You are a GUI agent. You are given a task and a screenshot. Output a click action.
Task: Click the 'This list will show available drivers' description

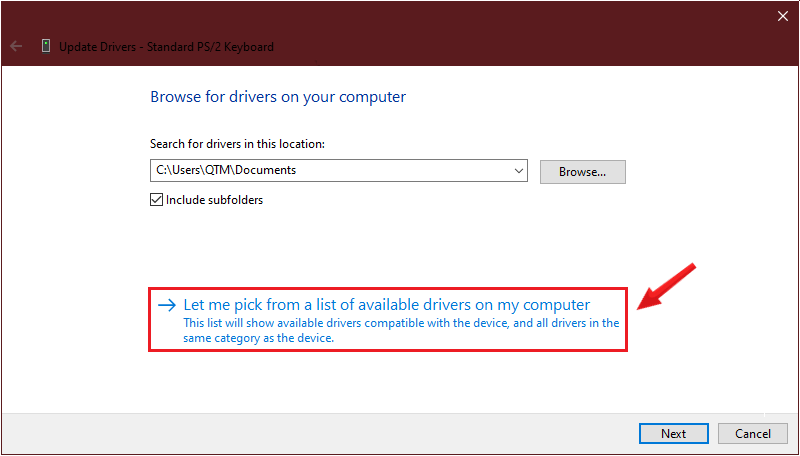tap(401, 331)
